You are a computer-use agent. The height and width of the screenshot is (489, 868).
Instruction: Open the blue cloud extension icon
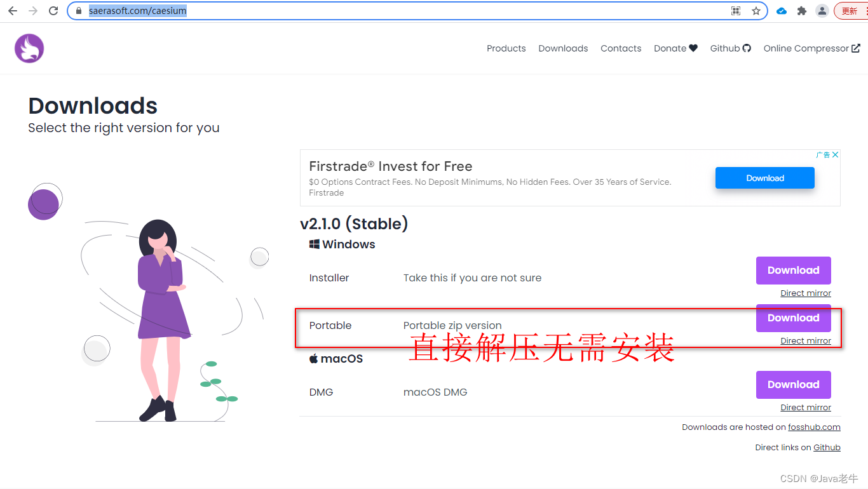(x=782, y=11)
